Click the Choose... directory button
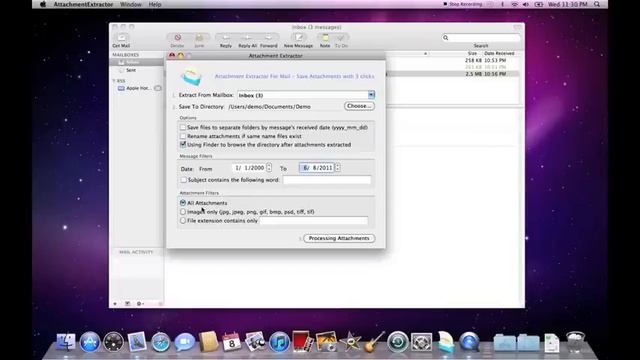640x360 pixels. pos(359,106)
